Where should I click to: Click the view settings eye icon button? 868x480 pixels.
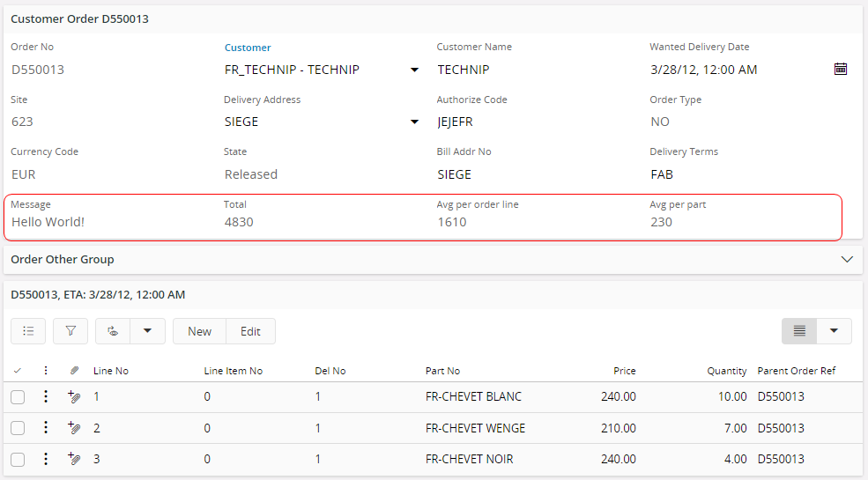[x=113, y=331]
